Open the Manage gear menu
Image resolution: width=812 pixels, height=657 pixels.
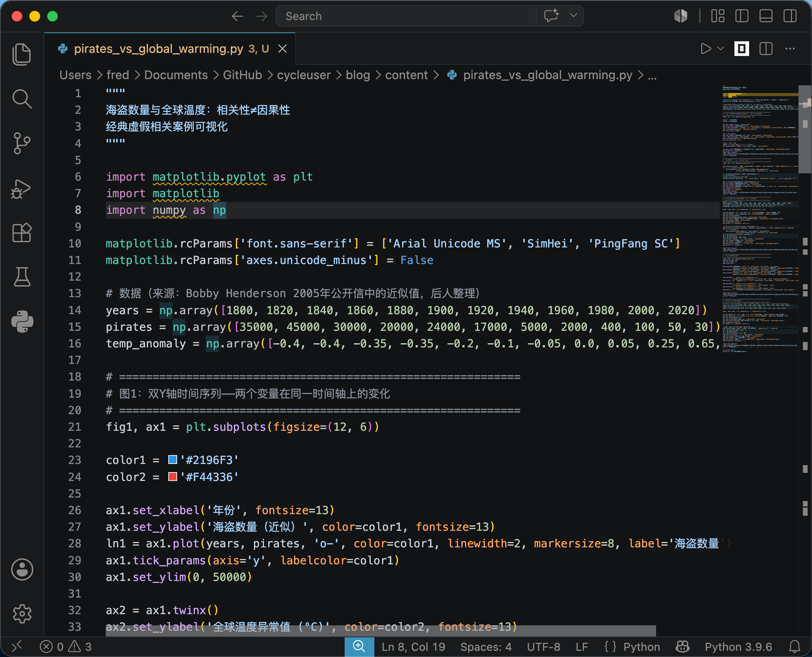tap(22, 613)
